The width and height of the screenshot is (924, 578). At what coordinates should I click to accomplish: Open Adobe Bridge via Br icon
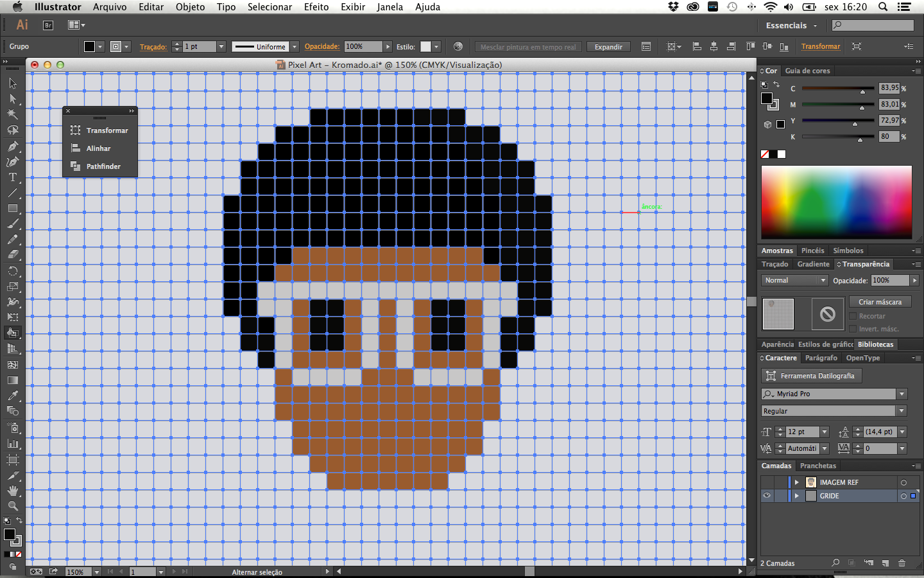[x=48, y=25]
